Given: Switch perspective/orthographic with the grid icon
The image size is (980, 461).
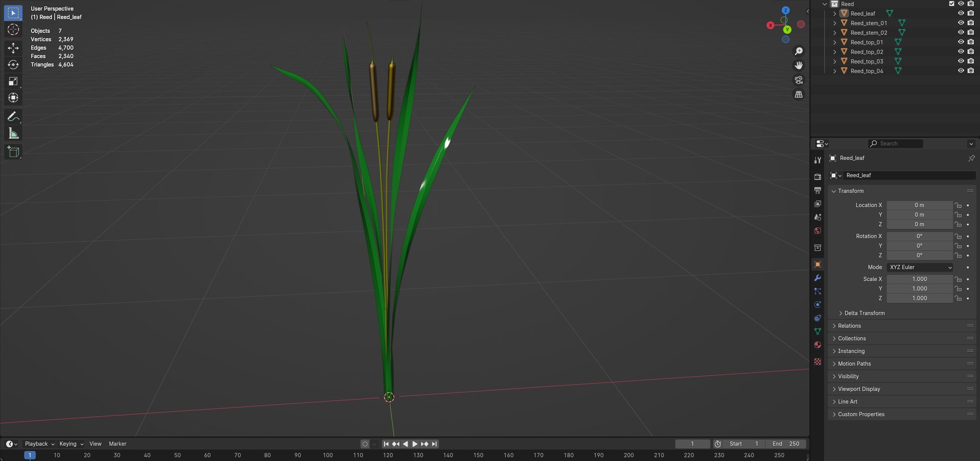Looking at the screenshot, I should 799,94.
